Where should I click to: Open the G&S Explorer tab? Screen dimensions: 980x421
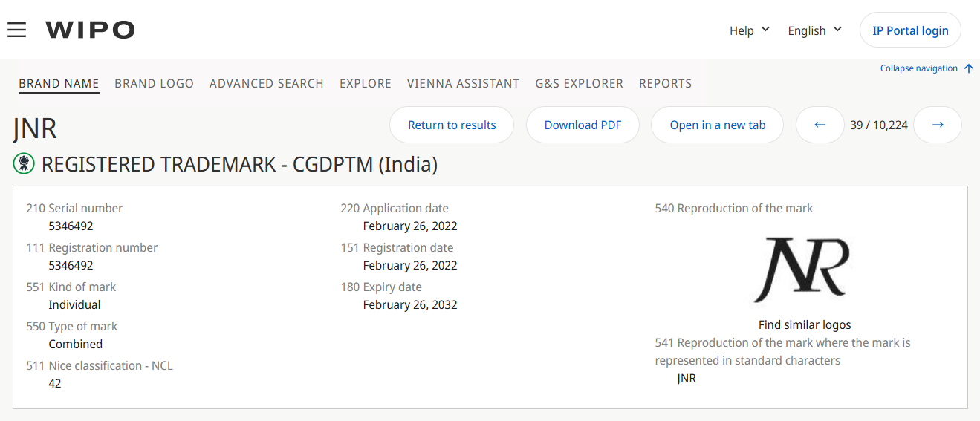[x=579, y=83]
